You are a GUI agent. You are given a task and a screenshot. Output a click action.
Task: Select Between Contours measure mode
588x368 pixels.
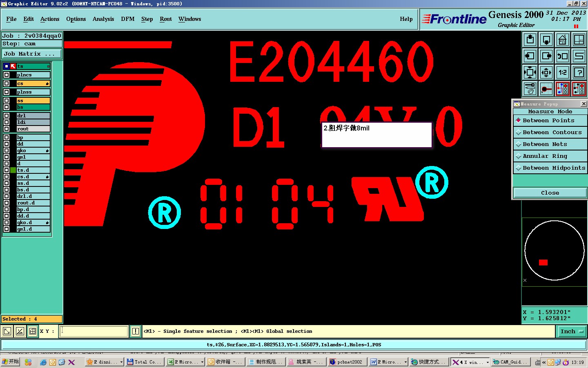pos(550,132)
